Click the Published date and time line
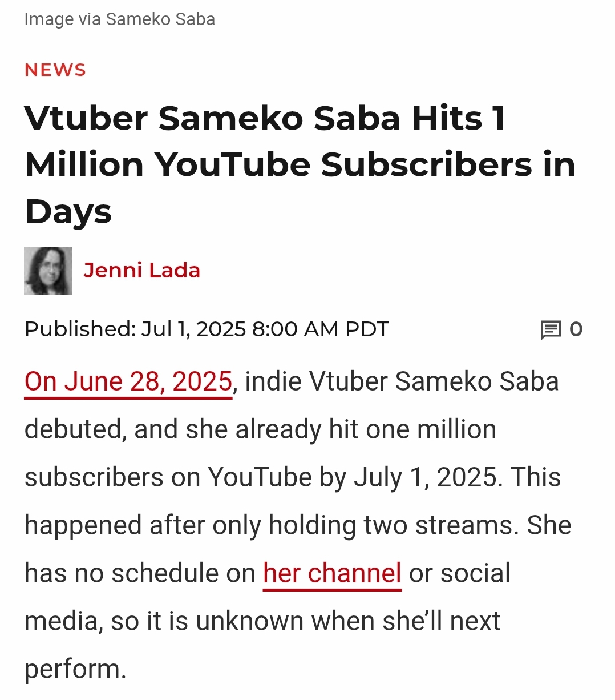Image resolution: width=615 pixels, height=700 pixels. [x=207, y=329]
